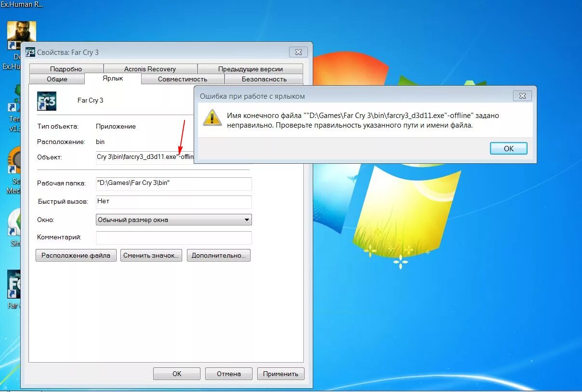This screenshot has width=582, height=392.
Task: Click the Far Cry 3 icon in properties
Action: [47, 101]
